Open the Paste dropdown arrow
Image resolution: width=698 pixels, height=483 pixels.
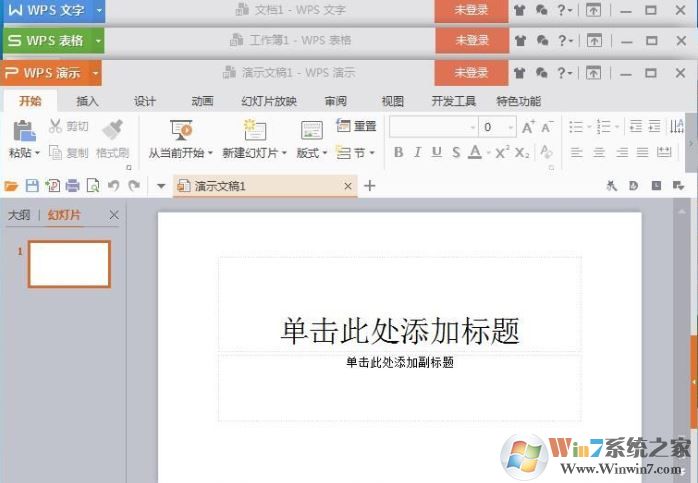coord(37,153)
